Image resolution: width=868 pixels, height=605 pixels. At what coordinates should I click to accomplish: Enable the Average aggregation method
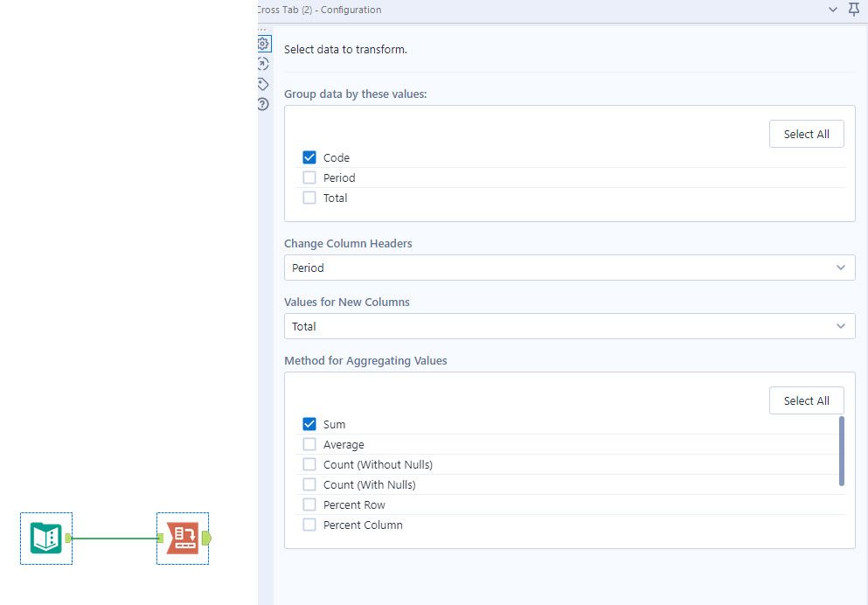(x=309, y=445)
